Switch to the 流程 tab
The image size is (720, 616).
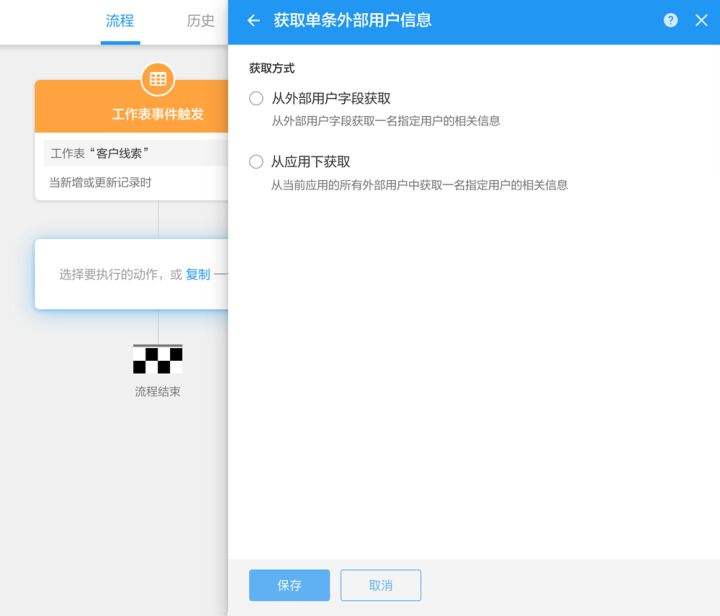tap(120, 21)
